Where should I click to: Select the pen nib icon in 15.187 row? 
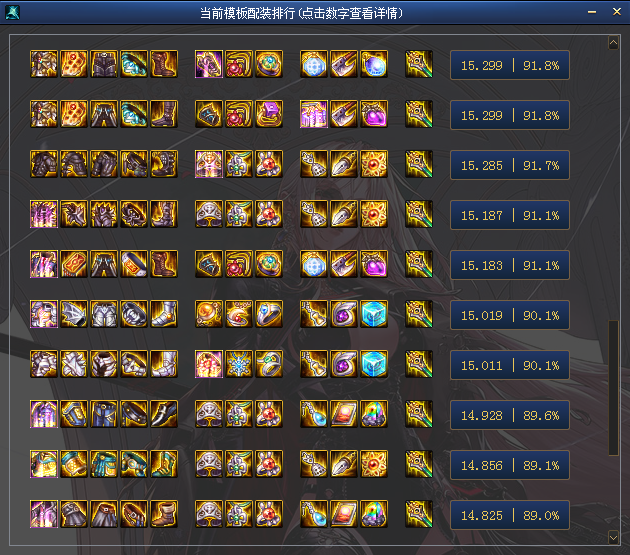[x=344, y=214]
